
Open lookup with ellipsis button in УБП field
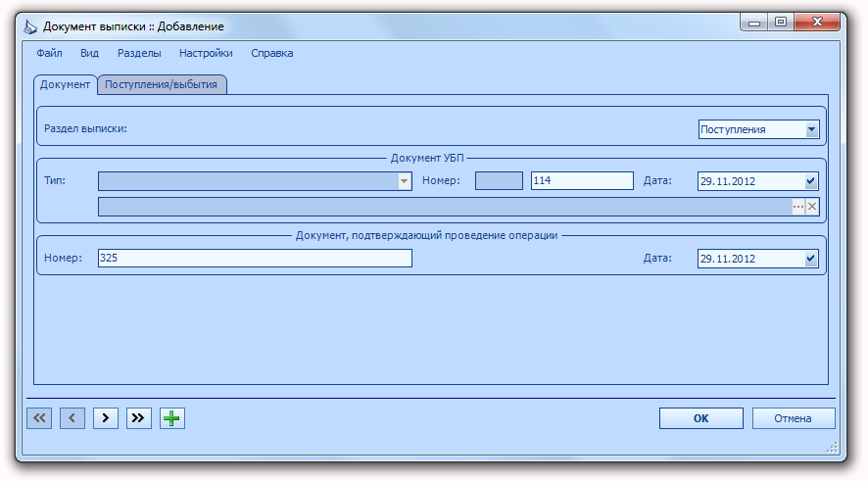pyautogui.click(x=798, y=207)
